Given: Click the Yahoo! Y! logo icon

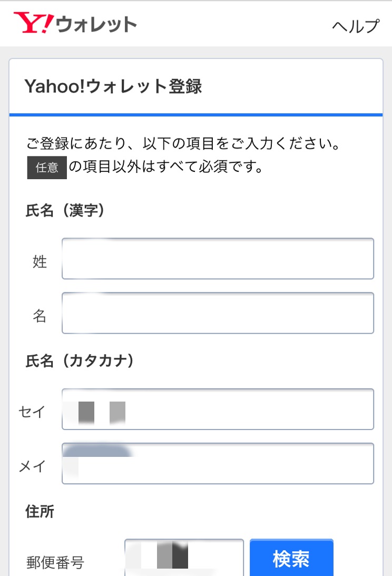Looking at the screenshot, I should point(34,23).
